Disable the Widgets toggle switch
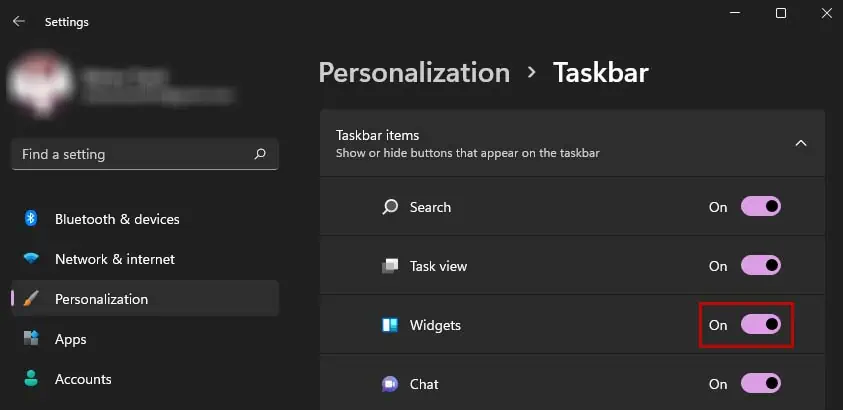The image size is (843, 410). click(761, 325)
